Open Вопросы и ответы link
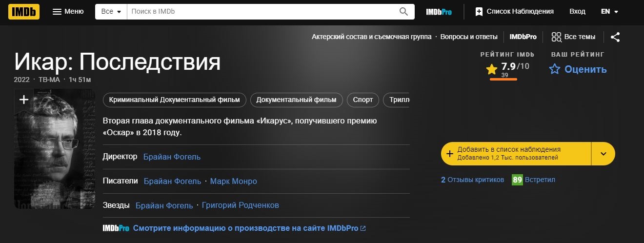Screen dimensions: 644x243 click(x=469, y=37)
